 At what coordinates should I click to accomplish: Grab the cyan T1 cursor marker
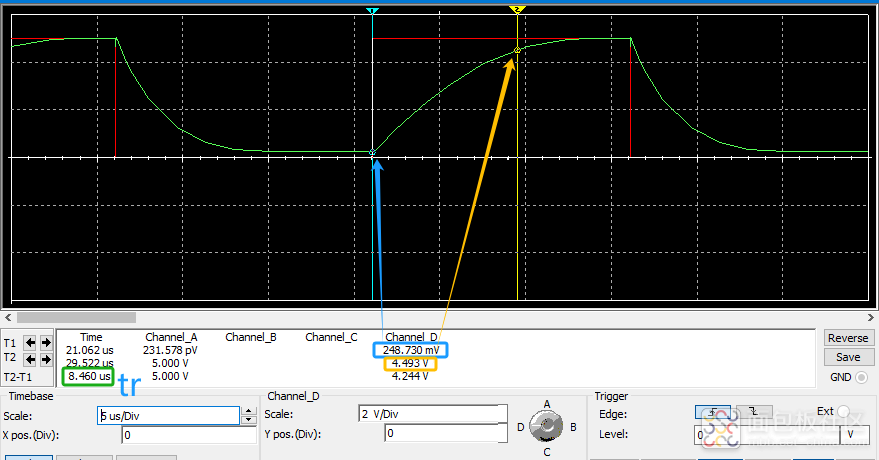[x=372, y=11]
